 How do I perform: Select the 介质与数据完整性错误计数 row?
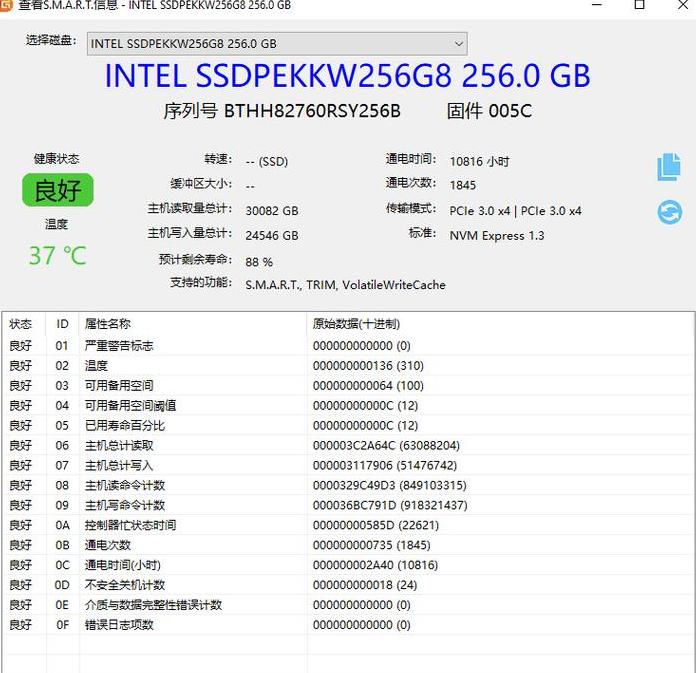click(348, 605)
